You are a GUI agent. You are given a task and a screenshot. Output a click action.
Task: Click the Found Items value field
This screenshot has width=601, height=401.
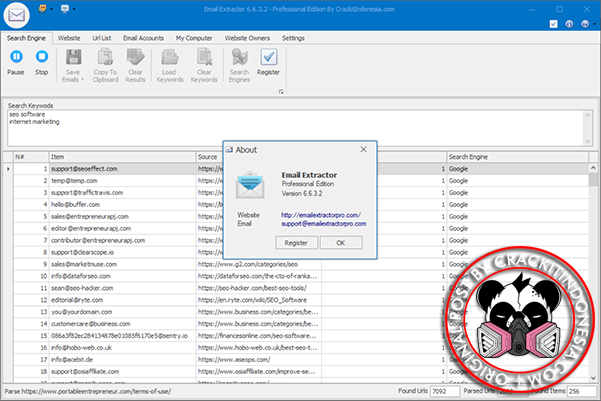pos(582,391)
